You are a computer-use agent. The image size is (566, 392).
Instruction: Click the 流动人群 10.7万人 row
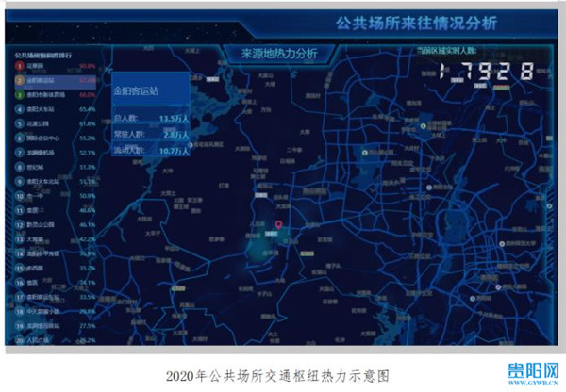pos(151,151)
